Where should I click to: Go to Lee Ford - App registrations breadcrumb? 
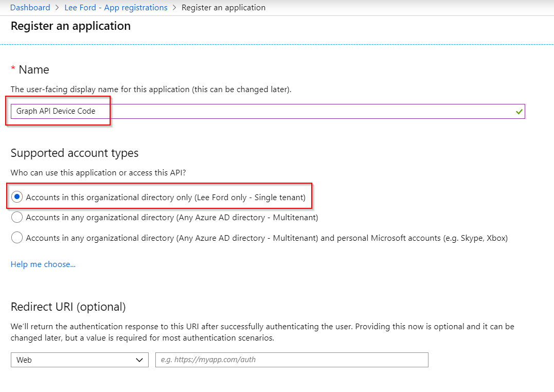click(x=116, y=7)
